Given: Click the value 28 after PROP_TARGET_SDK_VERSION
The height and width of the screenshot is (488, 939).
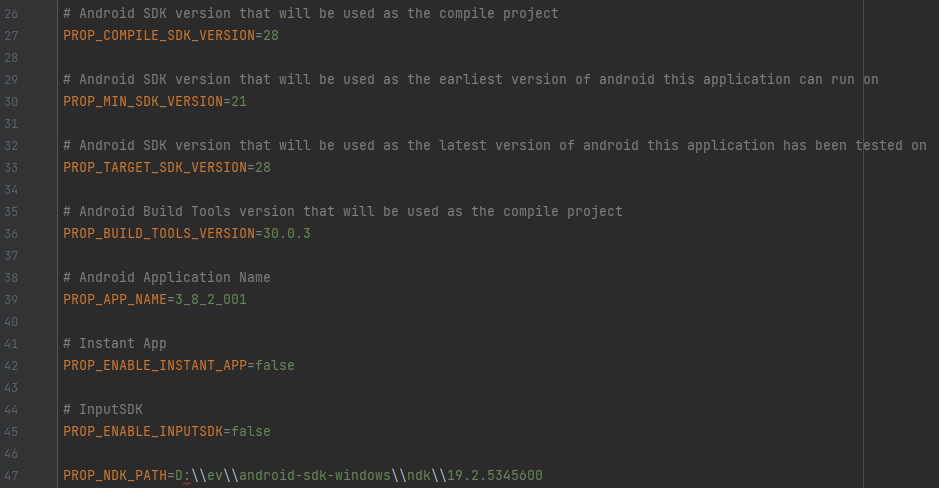Looking at the screenshot, I should (x=263, y=167).
